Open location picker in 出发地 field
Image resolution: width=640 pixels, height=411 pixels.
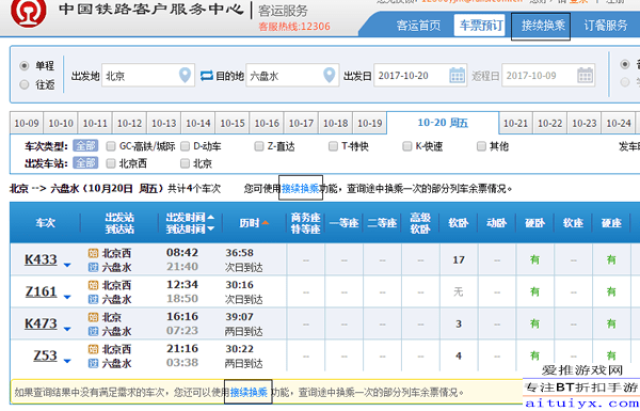pos(185,75)
